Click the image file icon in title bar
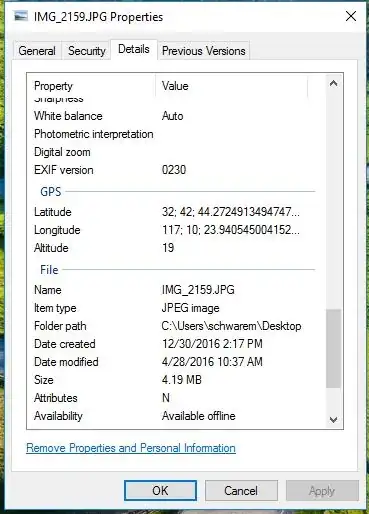The image size is (369, 514). click(20, 16)
